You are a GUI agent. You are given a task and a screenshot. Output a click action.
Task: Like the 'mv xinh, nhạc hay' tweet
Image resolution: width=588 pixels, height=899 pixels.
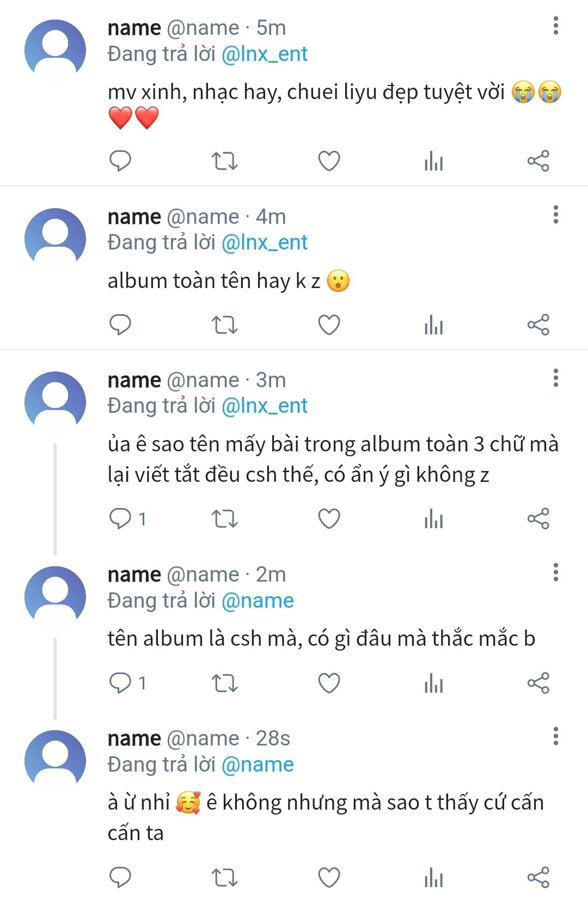tap(329, 161)
